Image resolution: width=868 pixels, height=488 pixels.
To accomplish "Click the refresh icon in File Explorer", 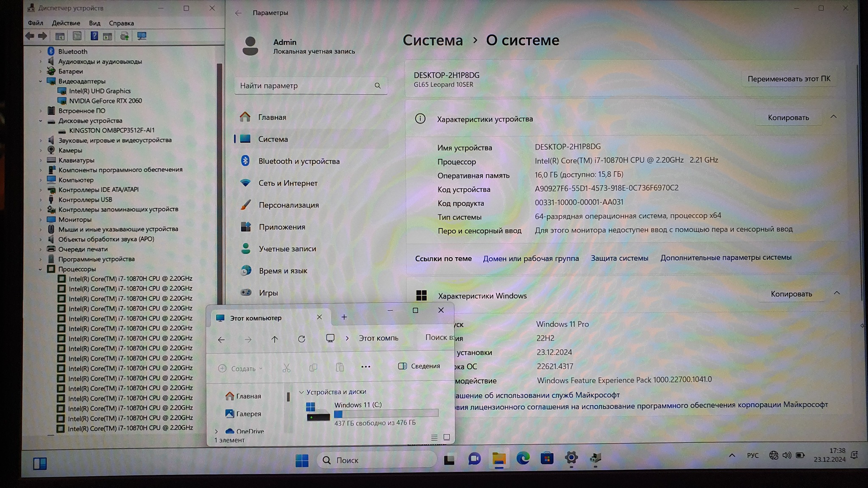I will [301, 339].
